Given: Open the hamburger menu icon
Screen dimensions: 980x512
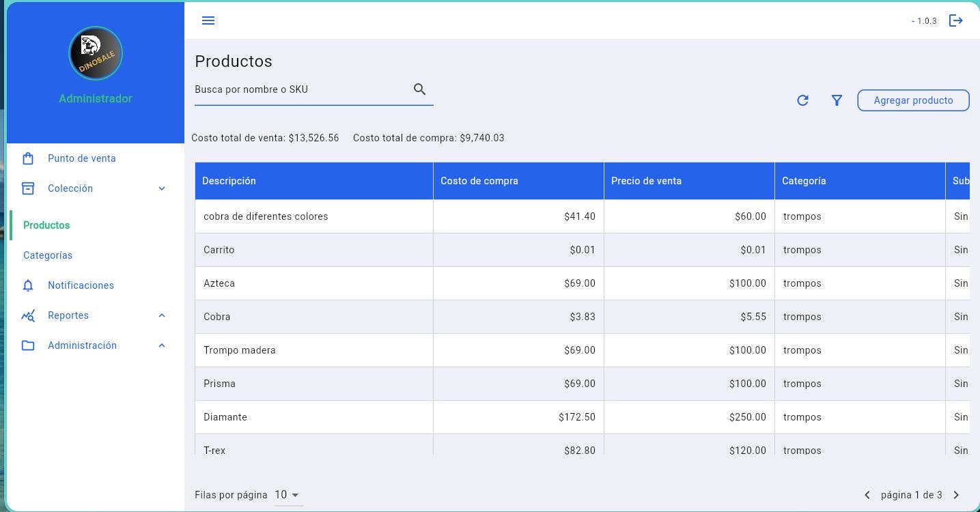Looking at the screenshot, I should pyautogui.click(x=208, y=20).
